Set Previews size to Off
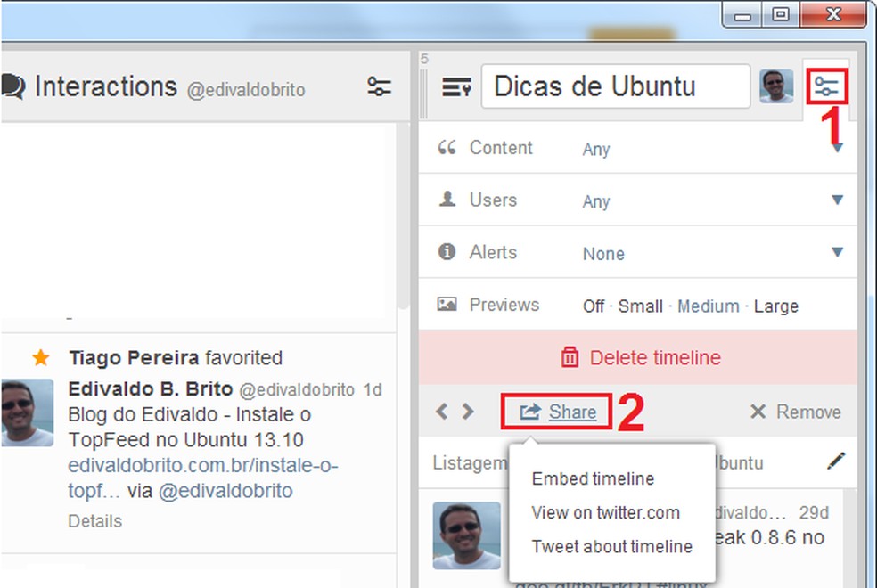The height and width of the screenshot is (588, 877). [593, 306]
